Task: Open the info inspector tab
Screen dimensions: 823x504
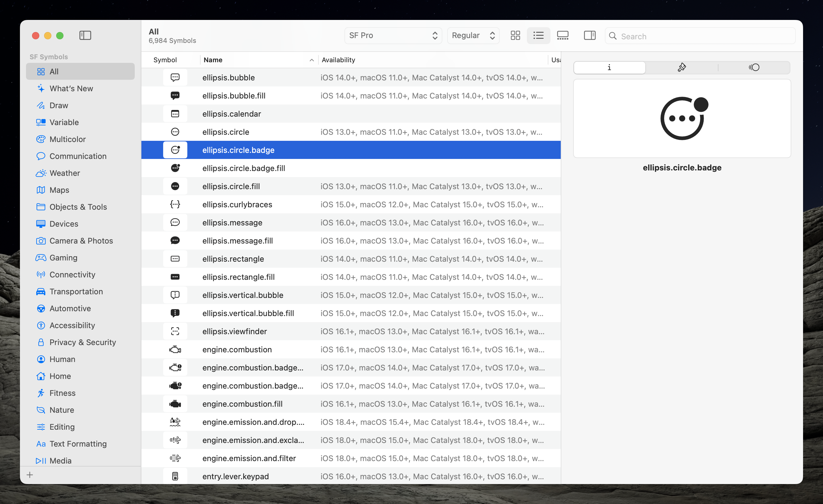Action: 609,67
